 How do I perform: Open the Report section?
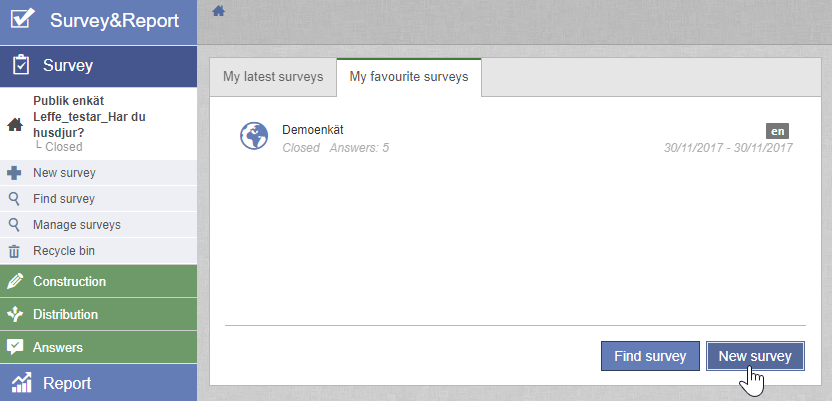pyautogui.click(x=67, y=383)
